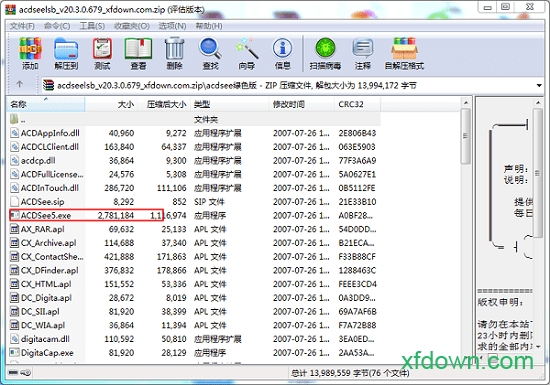
Task: Open the address bar dropdown arrow
Action: 538,85
